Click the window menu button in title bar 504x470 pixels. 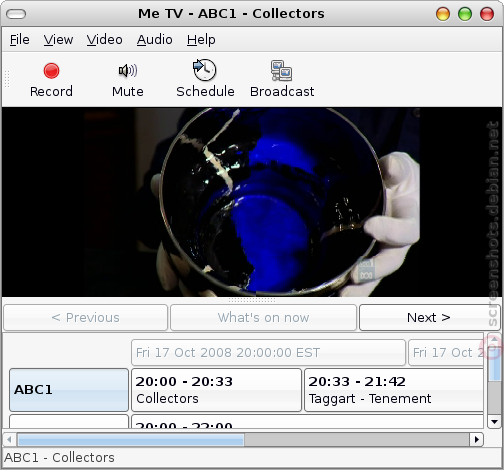(x=16, y=14)
